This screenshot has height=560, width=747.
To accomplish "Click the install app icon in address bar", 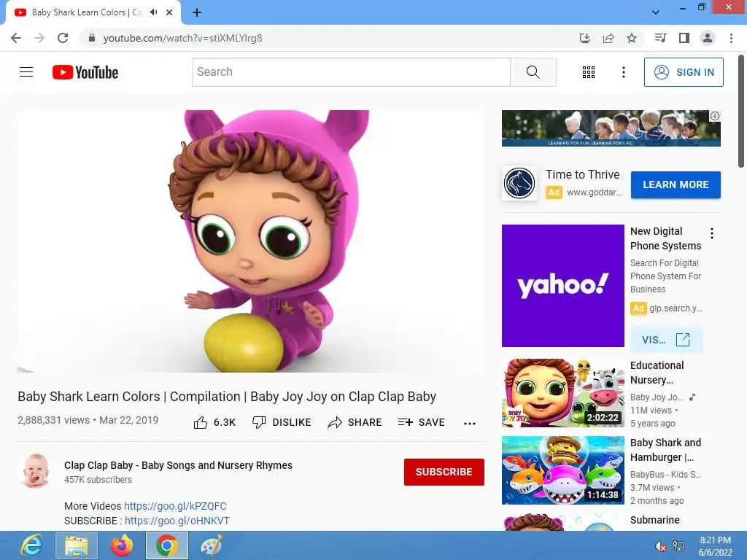I will tap(584, 38).
